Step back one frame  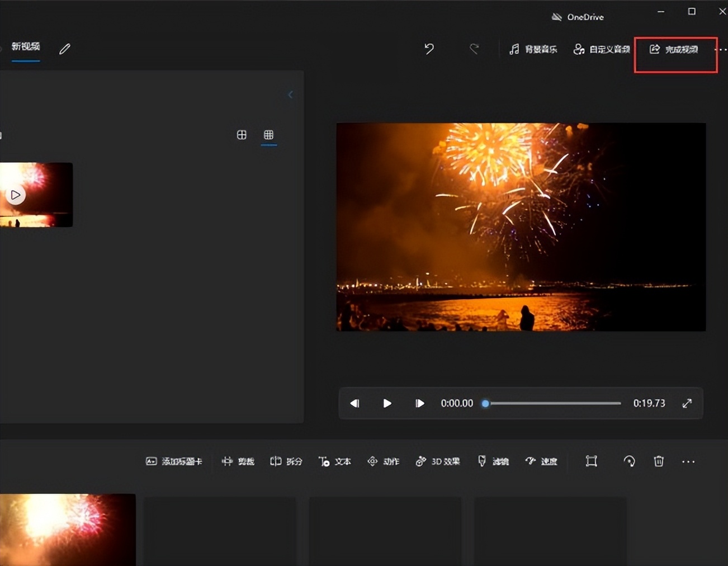pos(354,403)
